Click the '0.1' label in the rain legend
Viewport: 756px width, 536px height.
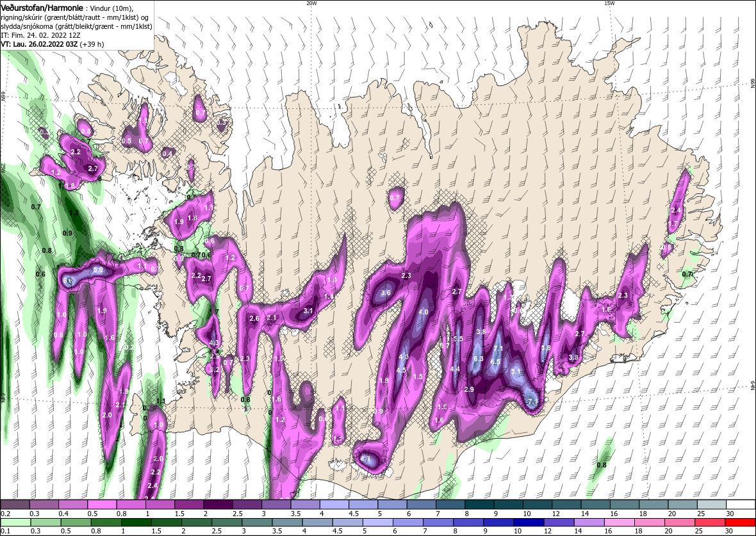[x=5, y=531]
